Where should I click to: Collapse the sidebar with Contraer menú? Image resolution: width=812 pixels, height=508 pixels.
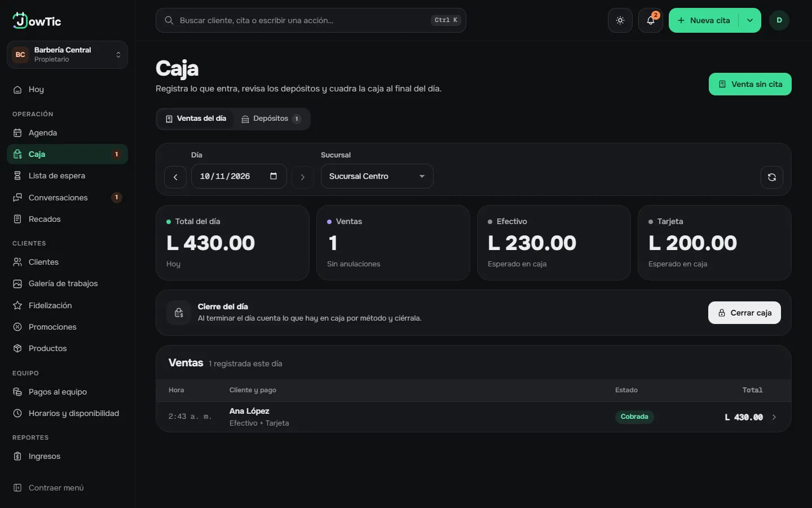tap(67, 488)
